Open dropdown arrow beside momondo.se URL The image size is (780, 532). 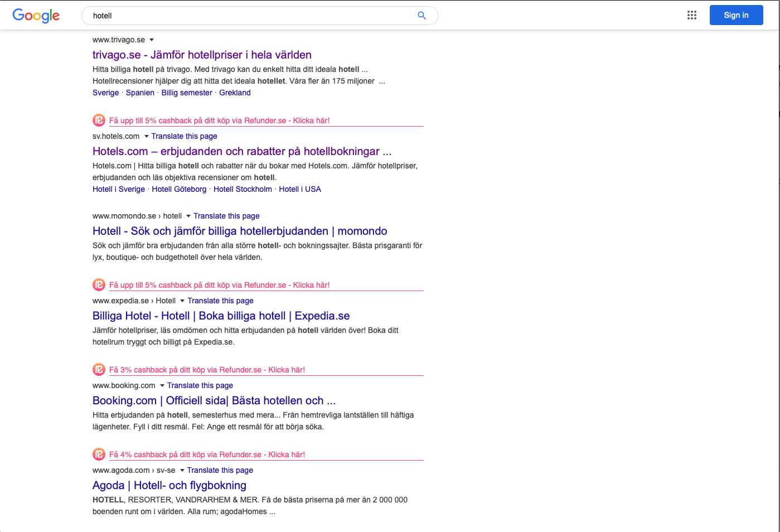(x=188, y=216)
